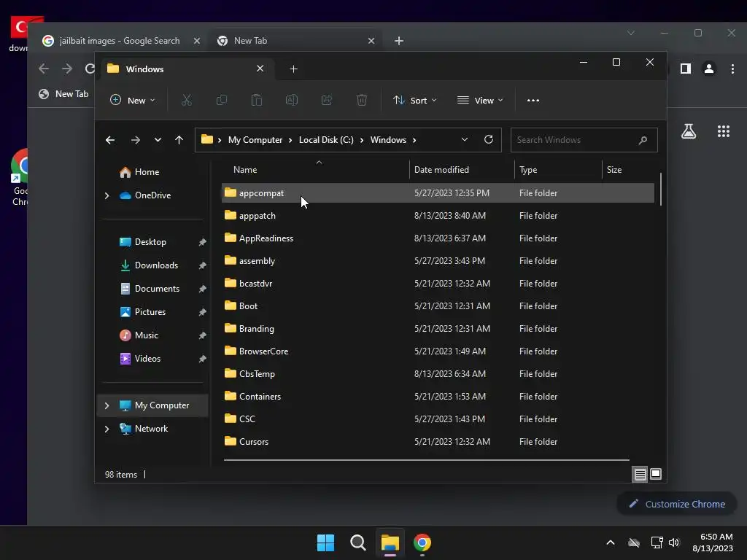Screen dimensions: 747x560
Task: Click My Computer in the breadcrumb
Action: click(x=255, y=140)
